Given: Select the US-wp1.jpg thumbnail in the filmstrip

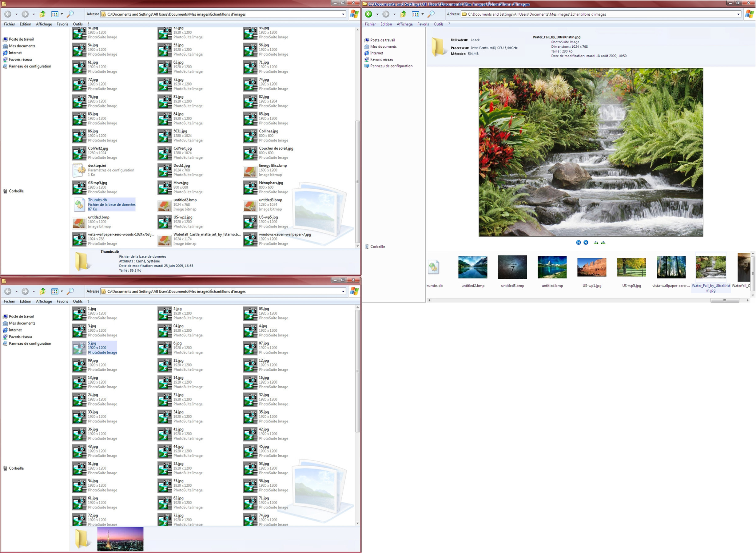Looking at the screenshot, I should 591,267.
